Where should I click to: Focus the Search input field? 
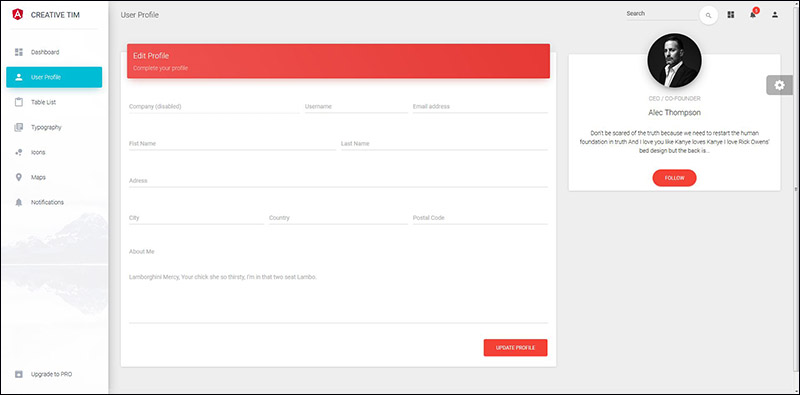[661, 14]
